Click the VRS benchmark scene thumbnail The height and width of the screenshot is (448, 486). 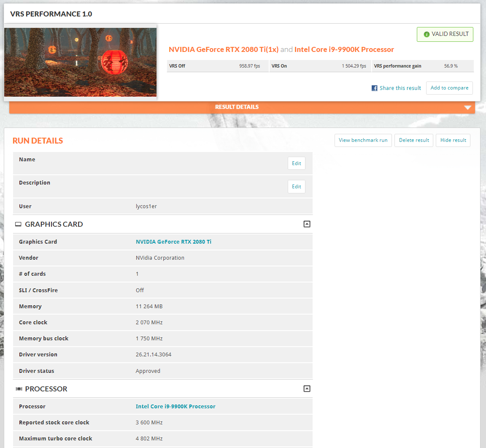[x=80, y=62]
